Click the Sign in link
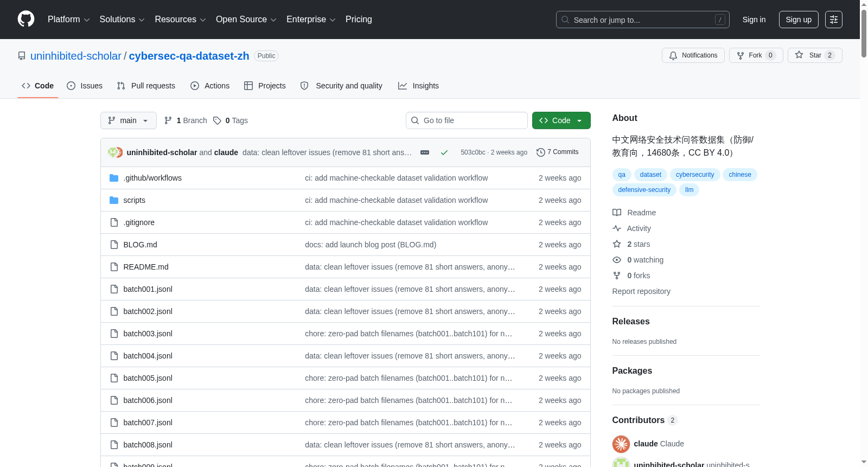This screenshot has width=868, height=467. 754,20
